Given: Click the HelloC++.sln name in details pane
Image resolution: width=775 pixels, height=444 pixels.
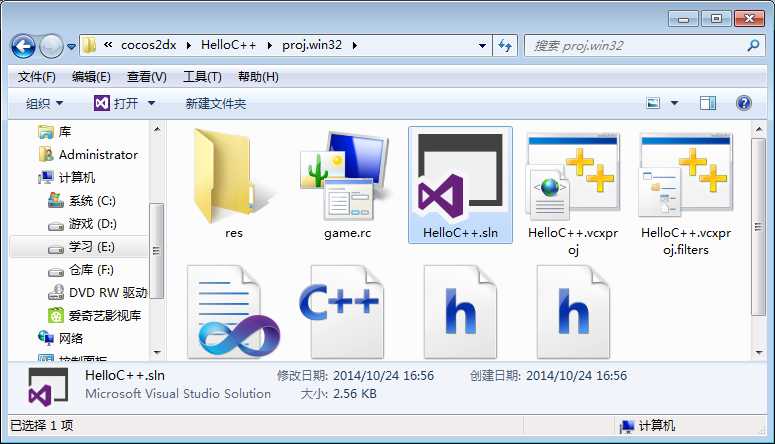Looking at the screenshot, I should coord(125,376).
